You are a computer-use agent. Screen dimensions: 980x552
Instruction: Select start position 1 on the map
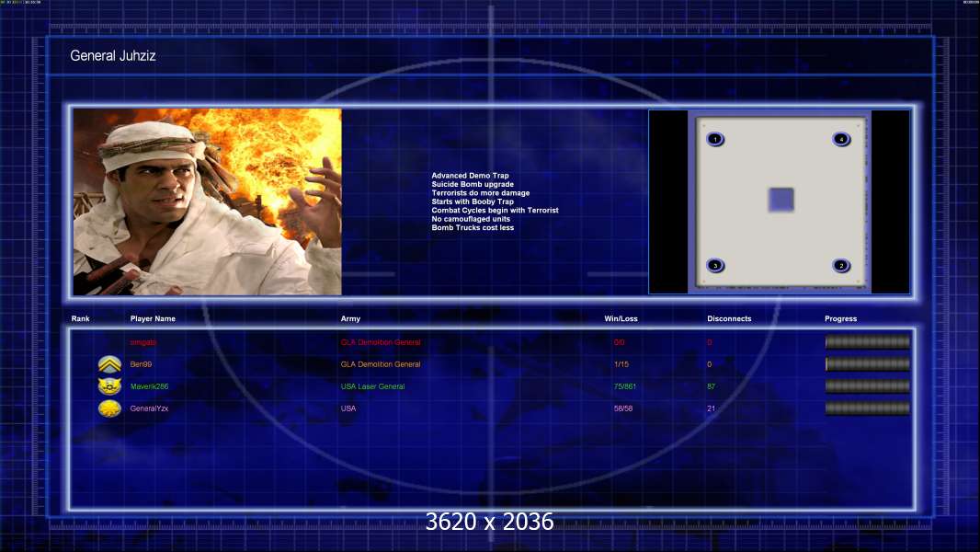pos(715,139)
